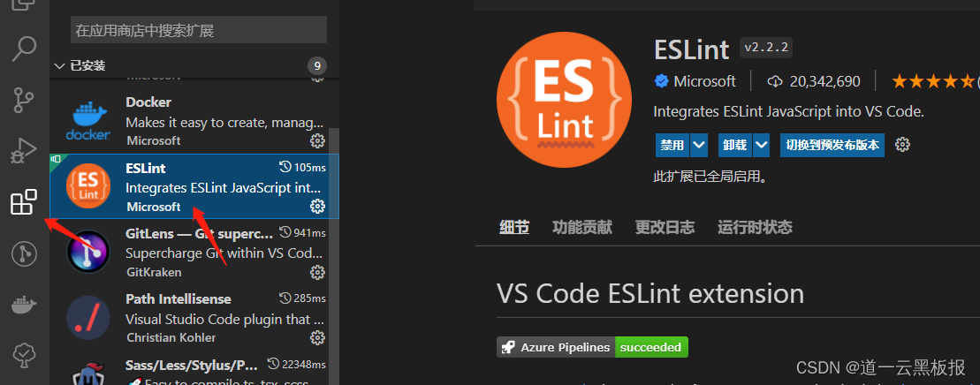Click the ESLint activation time 105ms
Image resolution: width=980 pixels, height=385 pixels.
(x=302, y=167)
